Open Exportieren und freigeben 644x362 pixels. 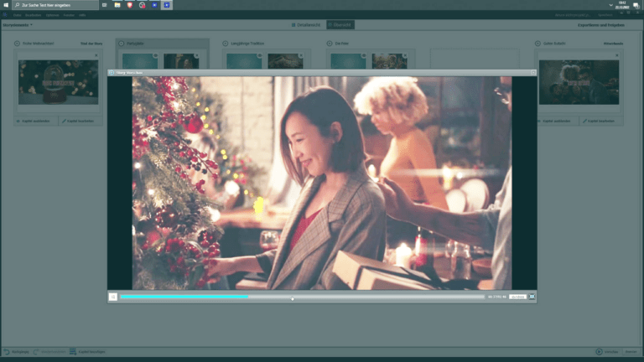(x=601, y=25)
